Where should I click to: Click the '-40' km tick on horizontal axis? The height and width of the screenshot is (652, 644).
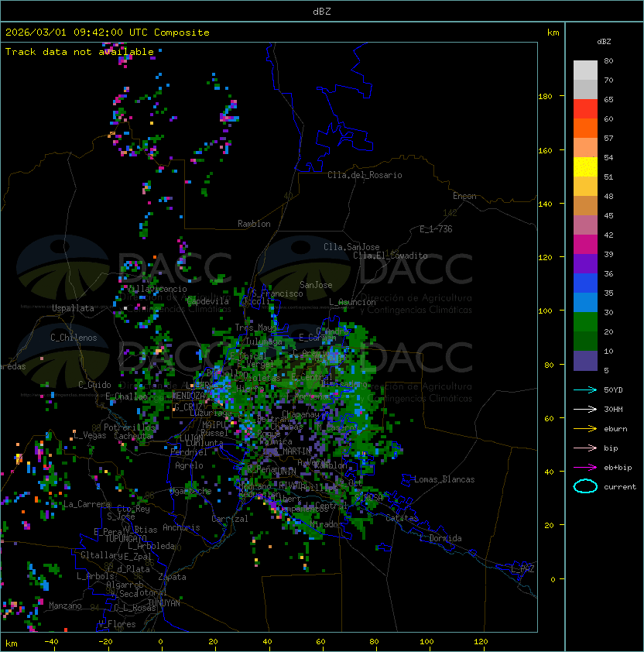[x=51, y=642]
